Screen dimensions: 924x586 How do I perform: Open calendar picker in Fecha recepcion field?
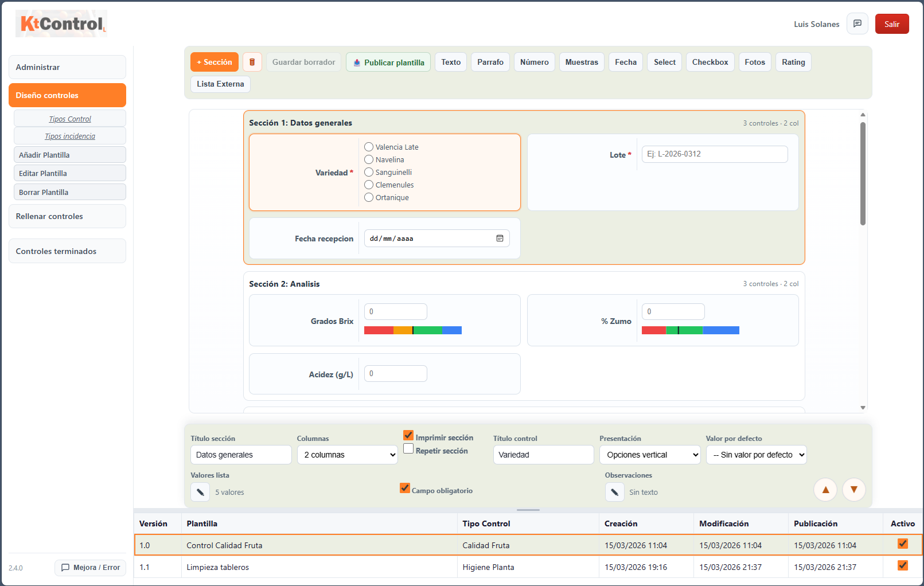tap(500, 239)
